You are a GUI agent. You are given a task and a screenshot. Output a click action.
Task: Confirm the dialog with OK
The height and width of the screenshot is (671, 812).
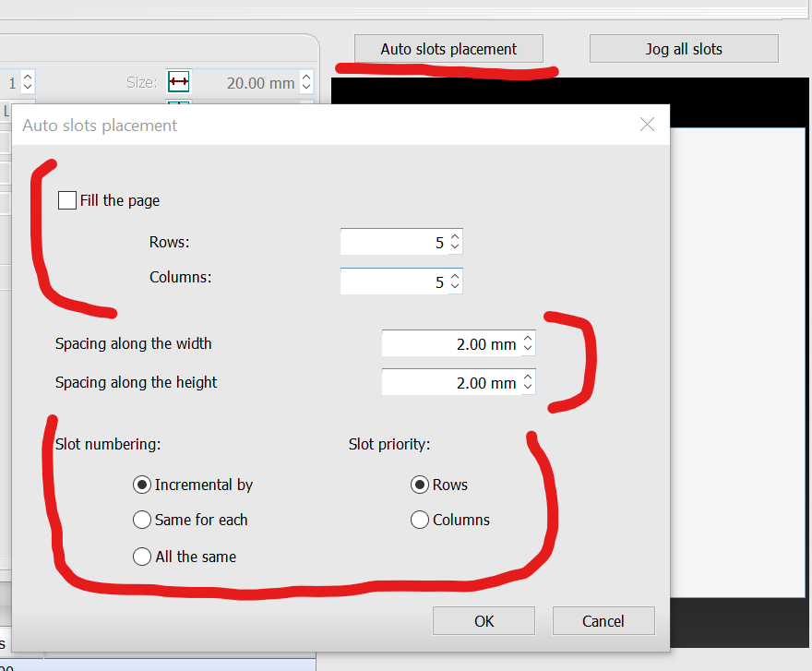(x=484, y=621)
